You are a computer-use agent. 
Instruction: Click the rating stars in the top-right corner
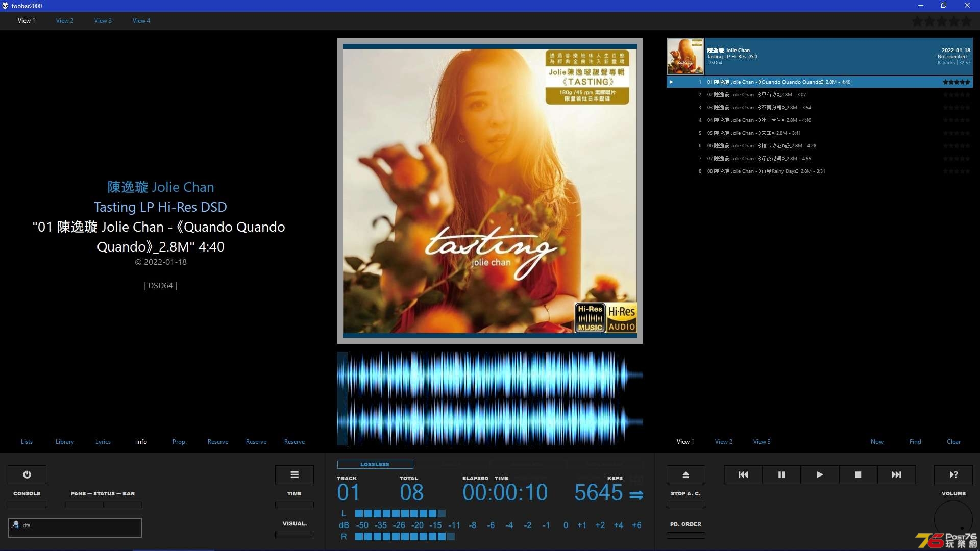click(x=942, y=21)
